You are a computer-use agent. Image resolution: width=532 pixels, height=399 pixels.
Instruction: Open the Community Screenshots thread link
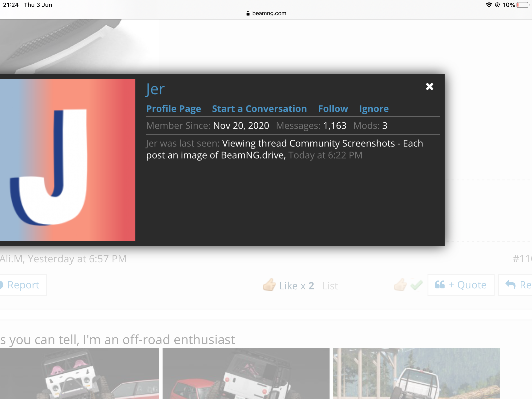click(284, 149)
